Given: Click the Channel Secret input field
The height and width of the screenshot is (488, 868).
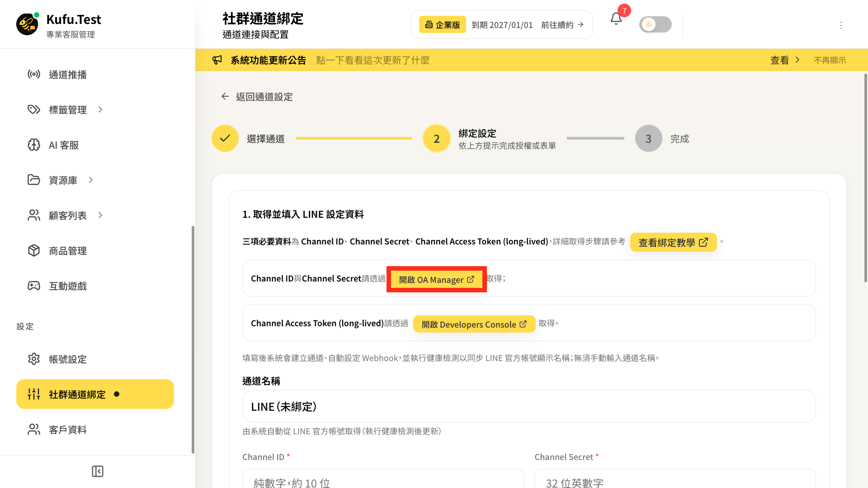Looking at the screenshot, I should point(675,479).
